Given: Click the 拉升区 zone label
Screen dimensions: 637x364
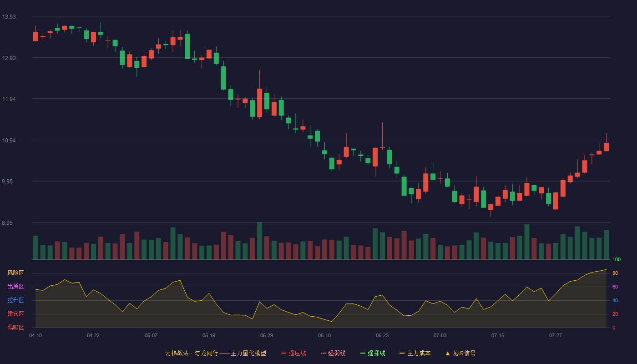Looking at the screenshot, I should pos(15,300).
